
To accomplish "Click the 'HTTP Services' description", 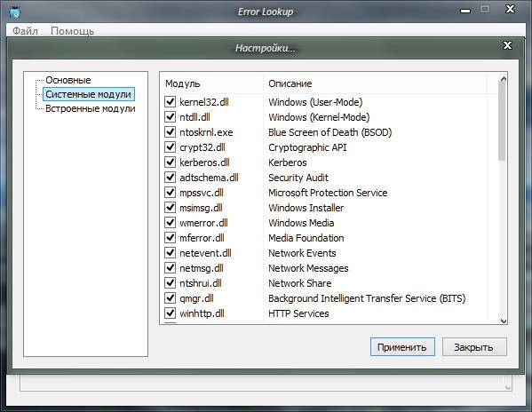I will (298, 313).
